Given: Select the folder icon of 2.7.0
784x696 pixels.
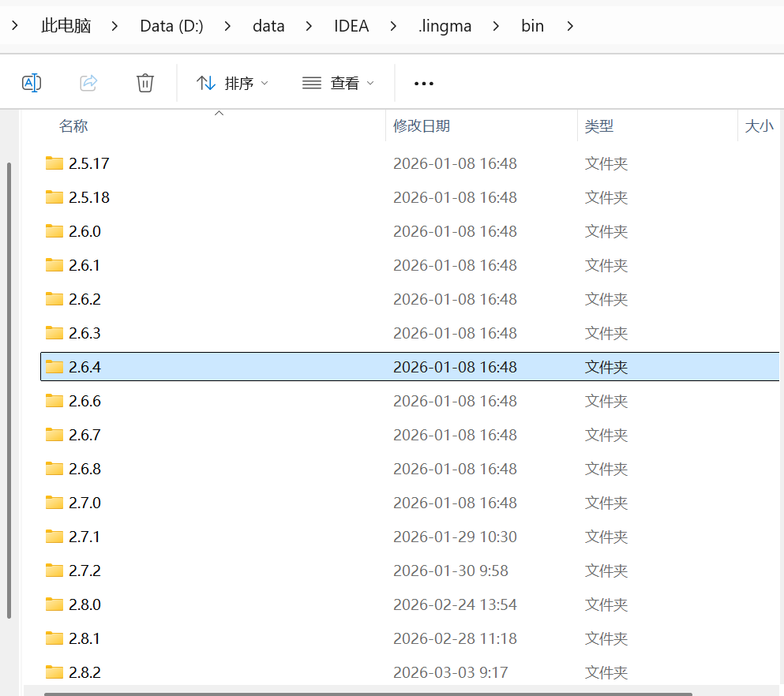Looking at the screenshot, I should point(54,503).
